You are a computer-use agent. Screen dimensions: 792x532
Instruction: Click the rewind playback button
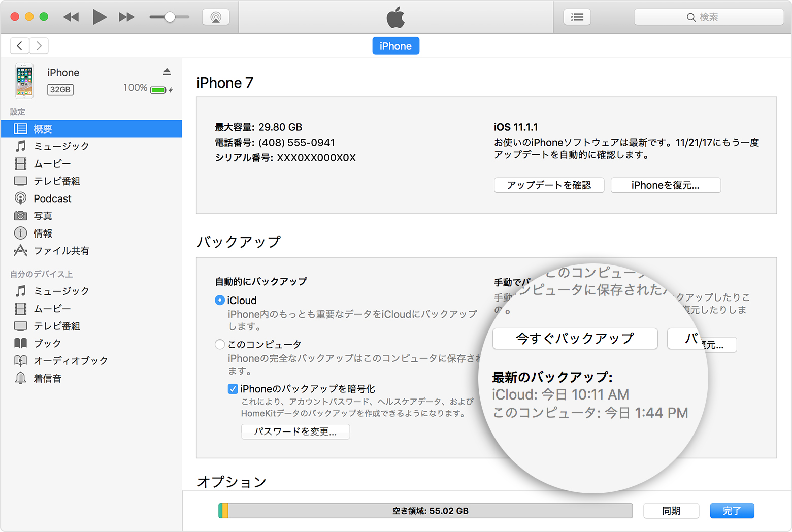71,17
